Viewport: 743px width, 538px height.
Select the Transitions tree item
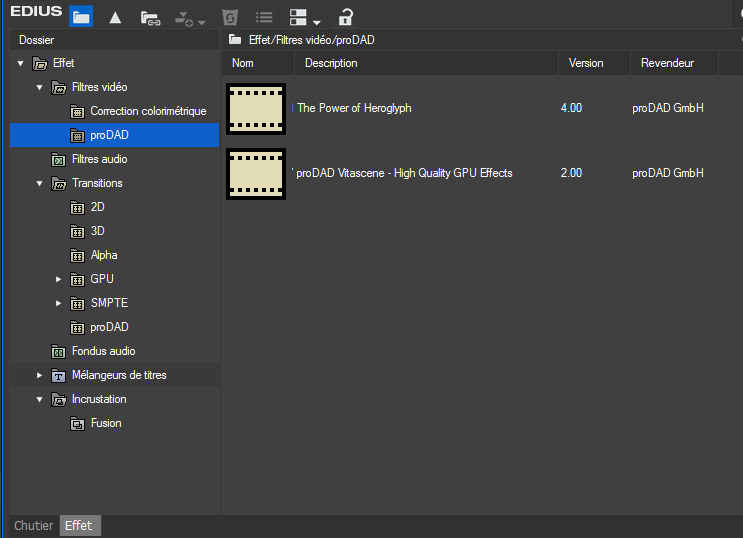pyautogui.click(x=97, y=183)
